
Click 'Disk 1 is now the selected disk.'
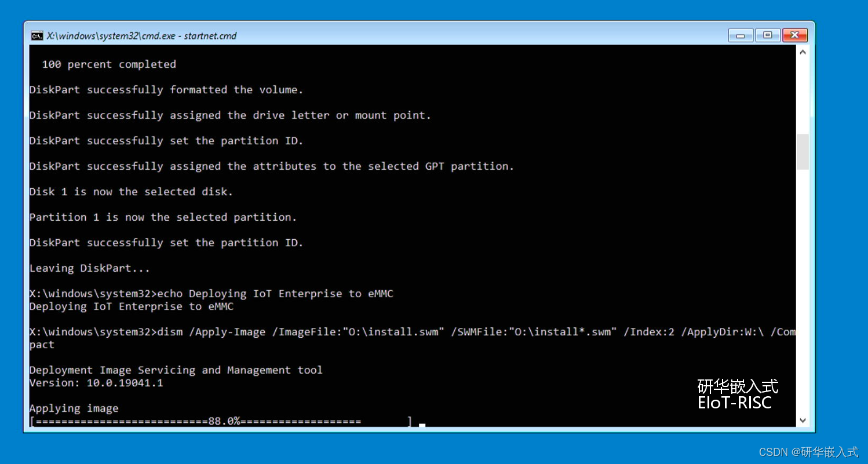131,192
